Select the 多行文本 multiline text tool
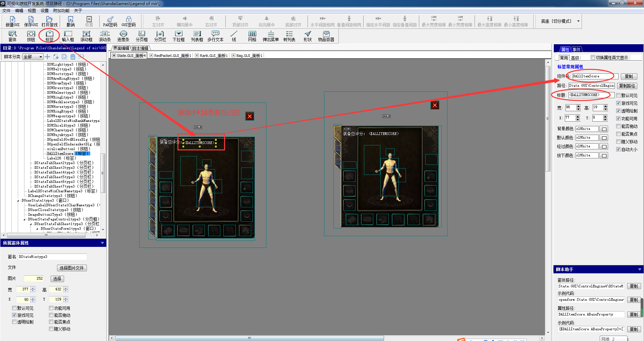 [x=215, y=36]
